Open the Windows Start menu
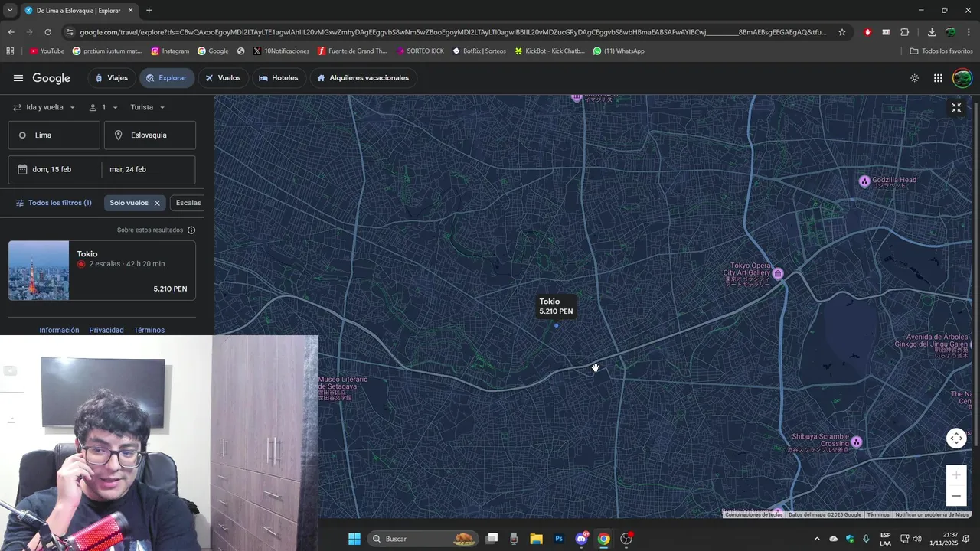This screenshot has width=980, height=551. 354,539
